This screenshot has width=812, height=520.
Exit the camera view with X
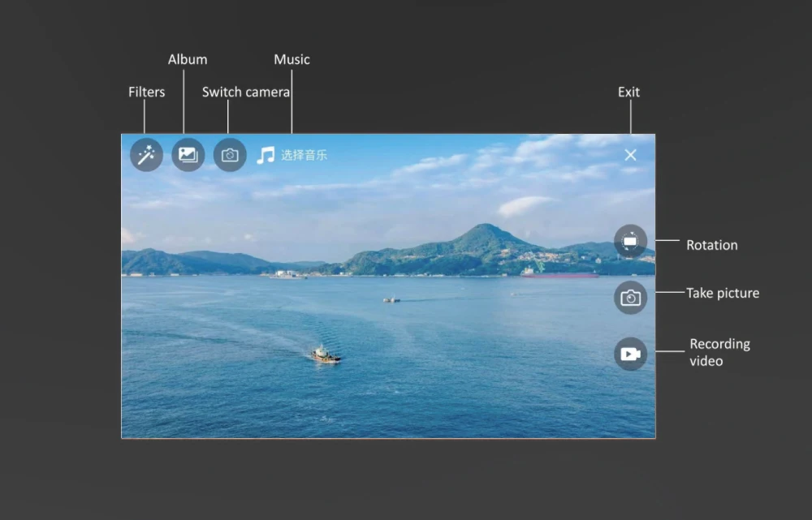[x=630, y=155]
